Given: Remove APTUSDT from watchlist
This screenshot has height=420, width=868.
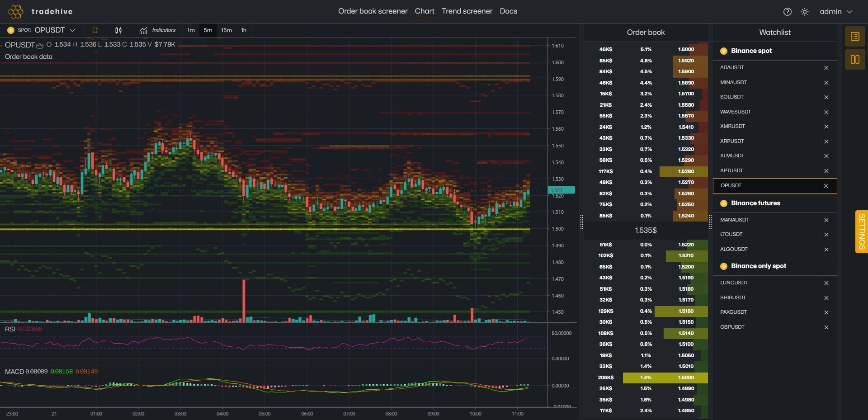Looking at the screenshot, I should click(826, 171).
